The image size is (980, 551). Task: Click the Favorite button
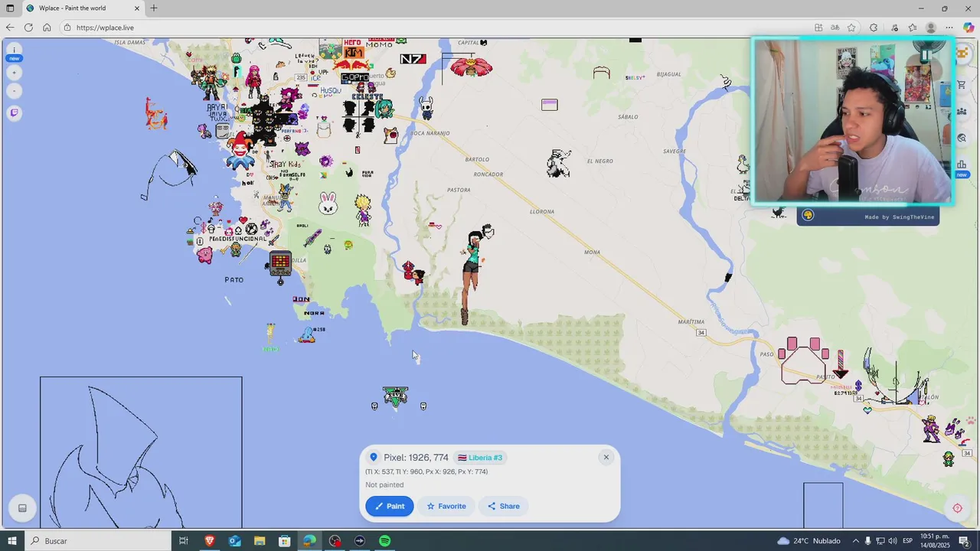pos(446,506)
